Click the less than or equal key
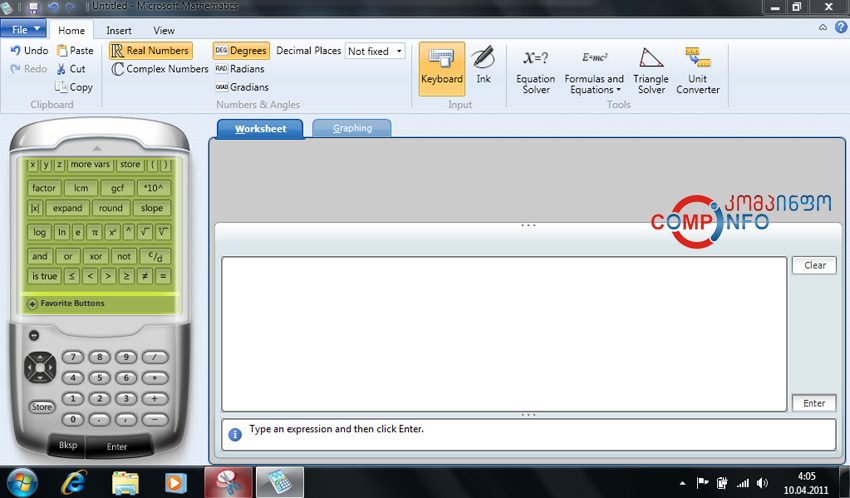This screenshot has width=850, height=498. click(72, 276)
